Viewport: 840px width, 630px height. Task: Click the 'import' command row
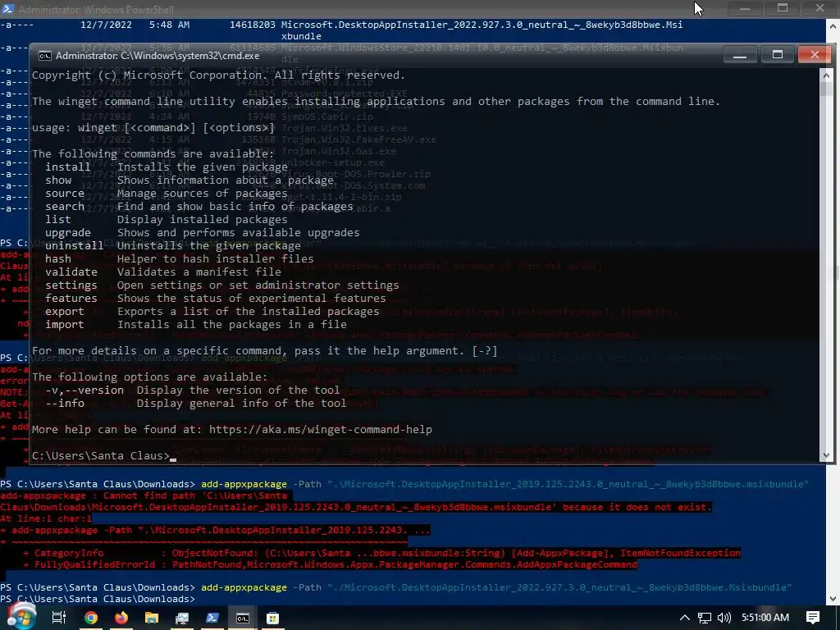pos(196,325)
